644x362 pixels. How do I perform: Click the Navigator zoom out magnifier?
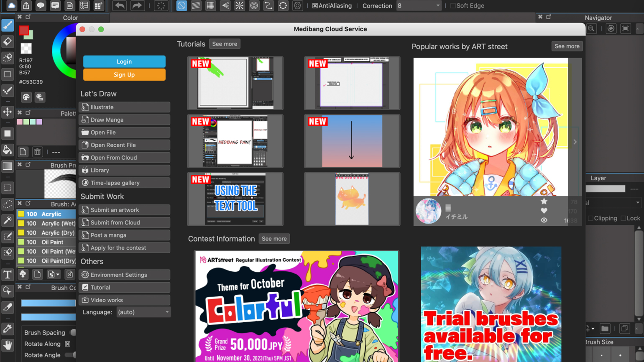591,28
